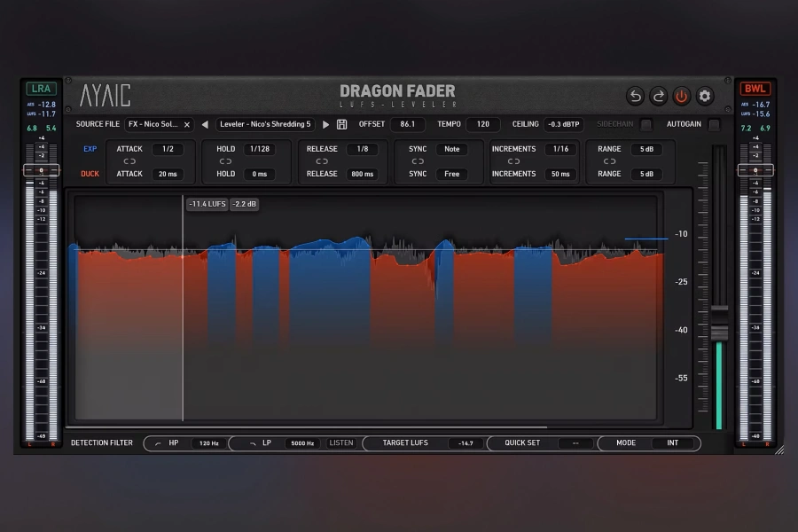Click the low-pass filter shape icon
The width and height of the screenshot is (798, 532).
[253, 443]
